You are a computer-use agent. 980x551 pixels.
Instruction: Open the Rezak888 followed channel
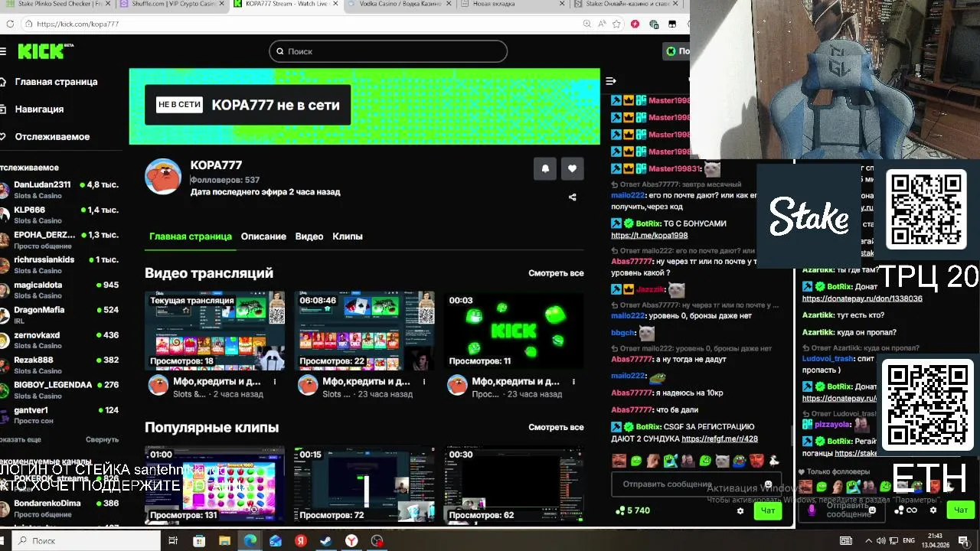[x=60, y=365]
